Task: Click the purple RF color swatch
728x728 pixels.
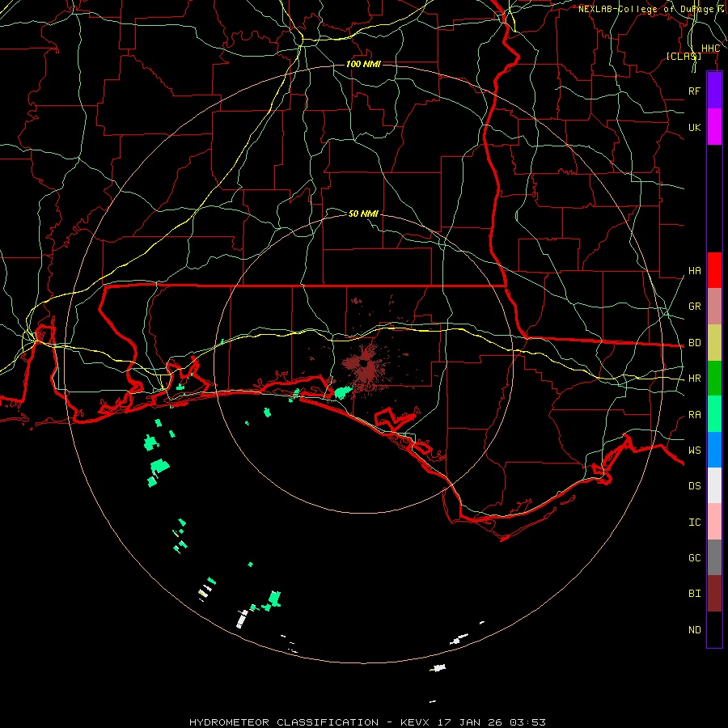Action: 714,91
